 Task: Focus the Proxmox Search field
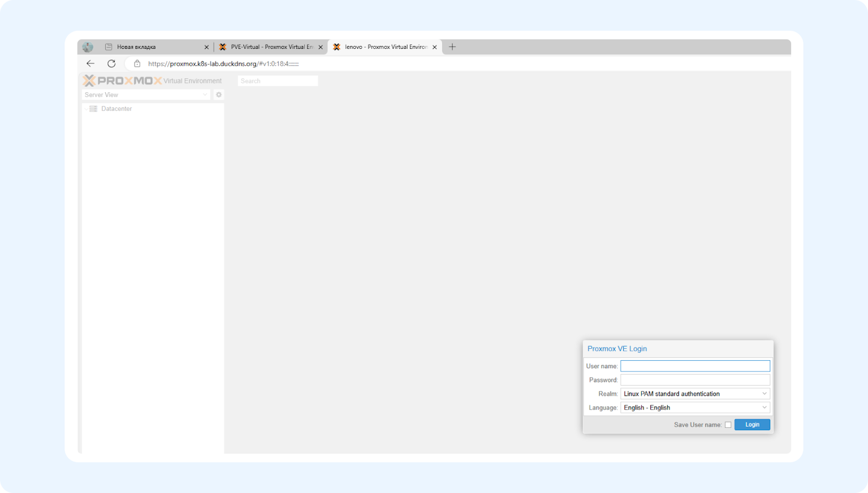point(278,81)
